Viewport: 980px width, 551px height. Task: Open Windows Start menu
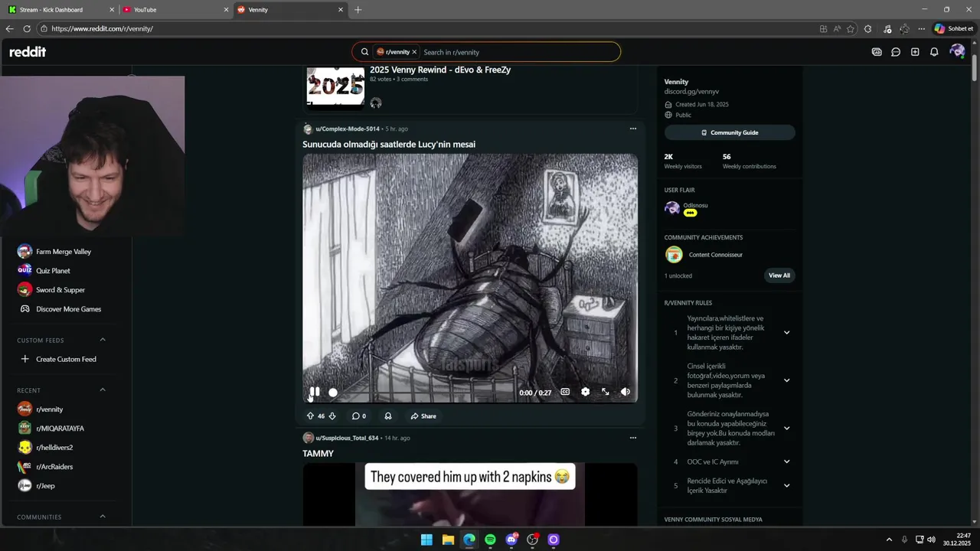426,540
